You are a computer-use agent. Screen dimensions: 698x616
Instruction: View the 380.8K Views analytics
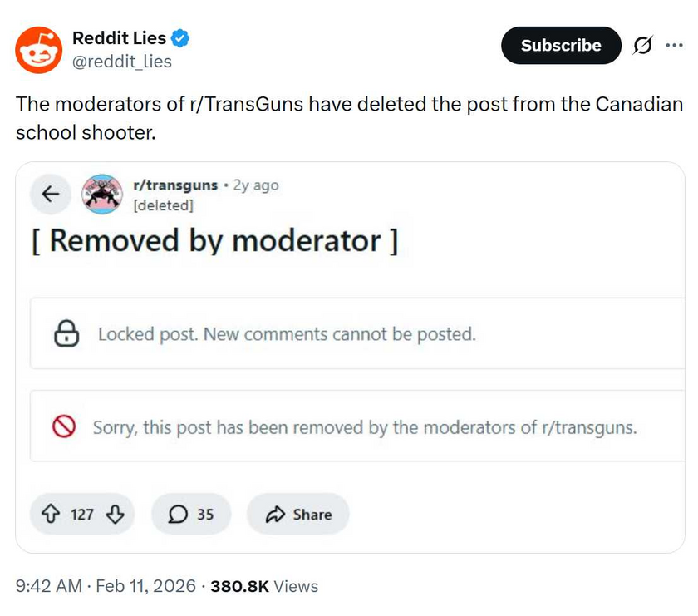click(x=264, y=586)
